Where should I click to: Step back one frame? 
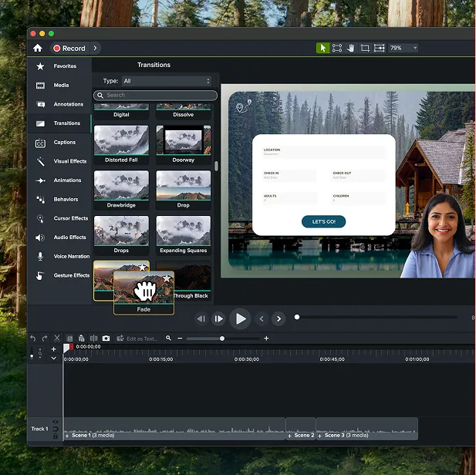[201, 318]
